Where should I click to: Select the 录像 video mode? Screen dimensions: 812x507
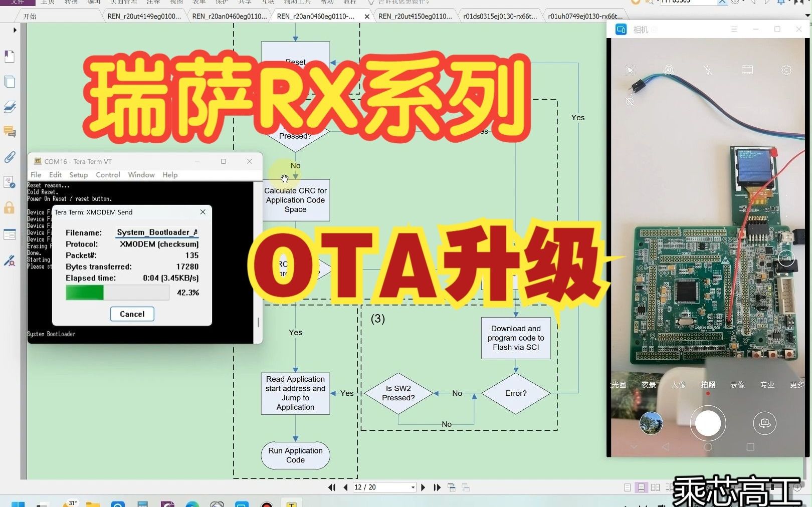click(737, 385)
